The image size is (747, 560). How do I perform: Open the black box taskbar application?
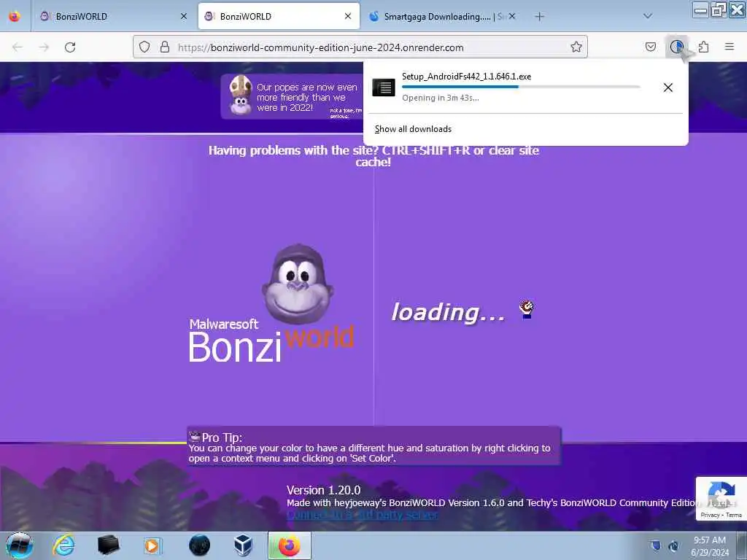pos(108,545)
